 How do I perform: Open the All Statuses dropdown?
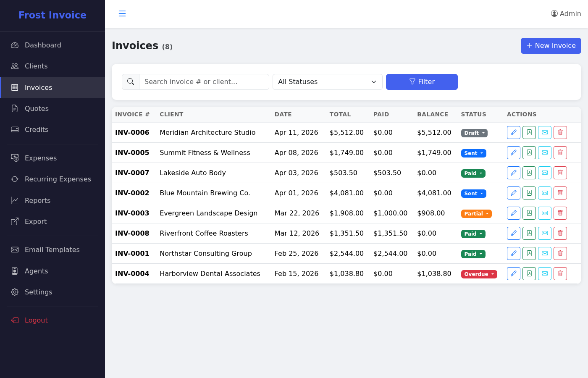click(x=327, y=81)
